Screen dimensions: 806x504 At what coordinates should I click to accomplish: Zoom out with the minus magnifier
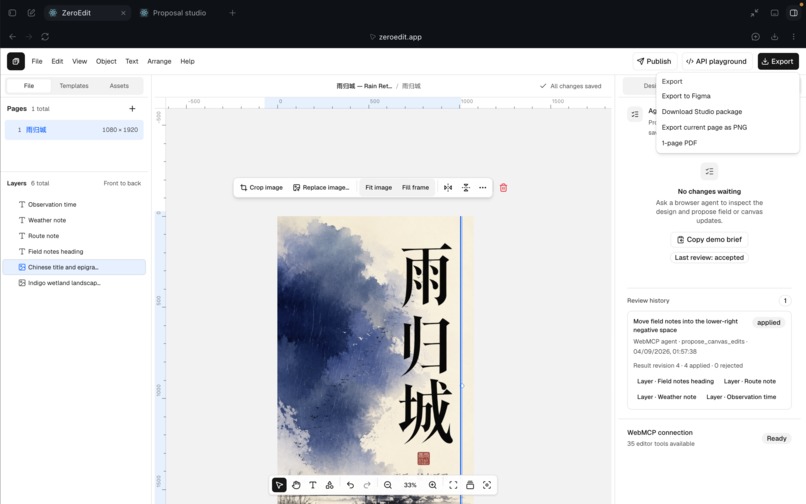[x=388, y=485]
